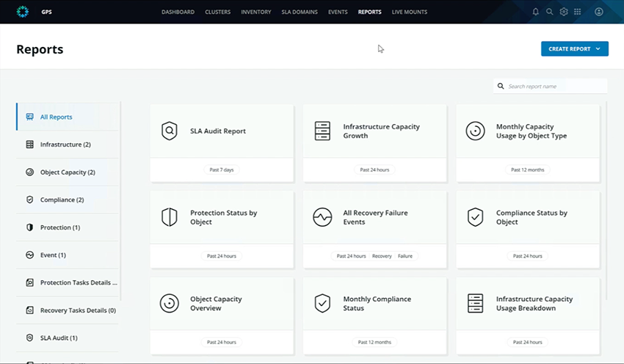Click Recovery Tasks Details (0) category label
The image size is (624, 364).
78,310
